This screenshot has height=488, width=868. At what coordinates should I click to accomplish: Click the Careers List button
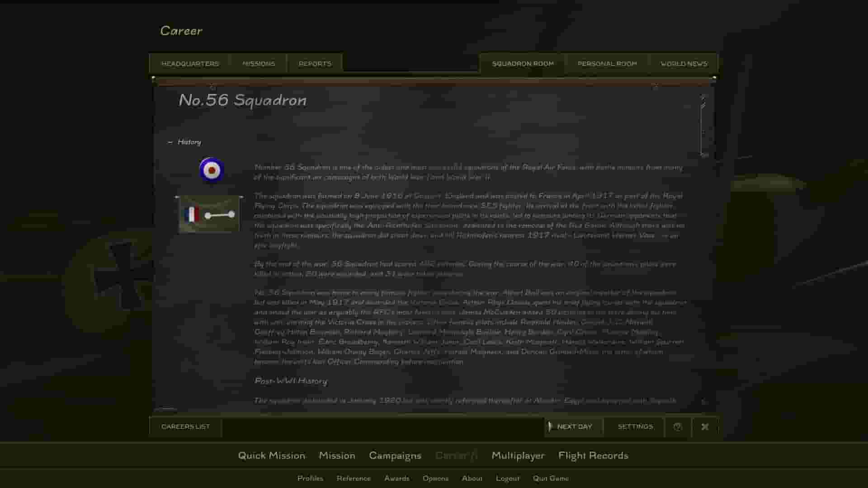point(185,427)
